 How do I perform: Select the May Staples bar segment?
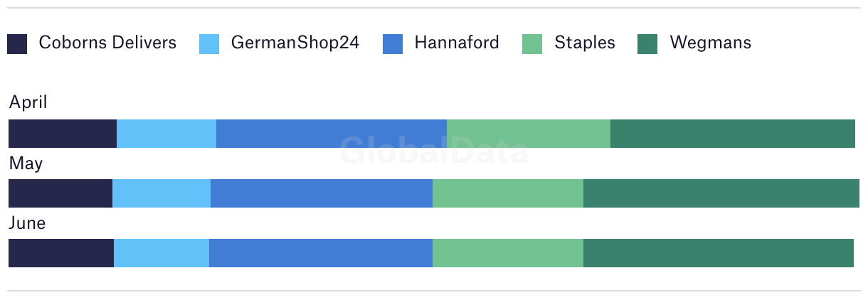coord(508,193)
